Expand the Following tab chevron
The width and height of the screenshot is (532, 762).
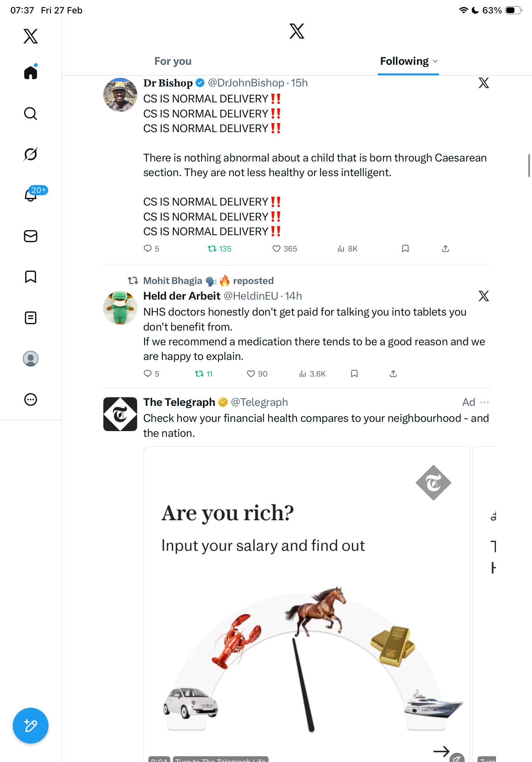click(435, 61)
